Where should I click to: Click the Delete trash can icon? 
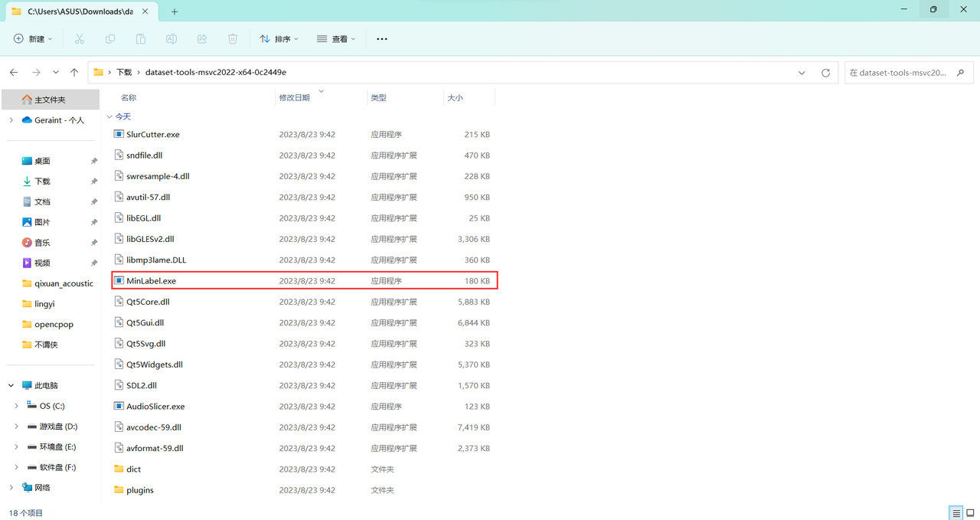(x=233, y=39)
